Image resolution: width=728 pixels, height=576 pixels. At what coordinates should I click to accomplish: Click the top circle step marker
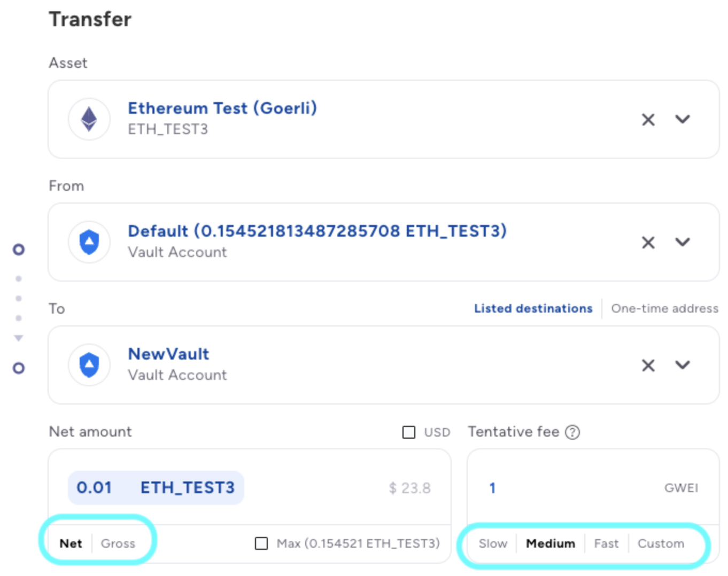[x=19, y=250]
